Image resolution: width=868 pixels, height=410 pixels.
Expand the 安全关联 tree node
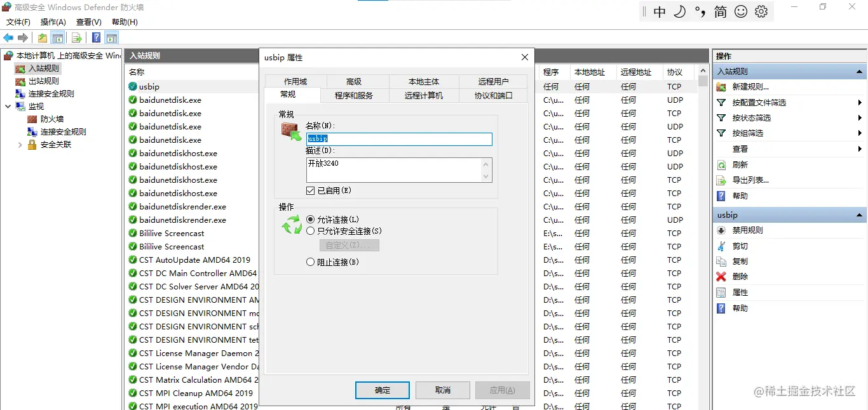(19, 144)
